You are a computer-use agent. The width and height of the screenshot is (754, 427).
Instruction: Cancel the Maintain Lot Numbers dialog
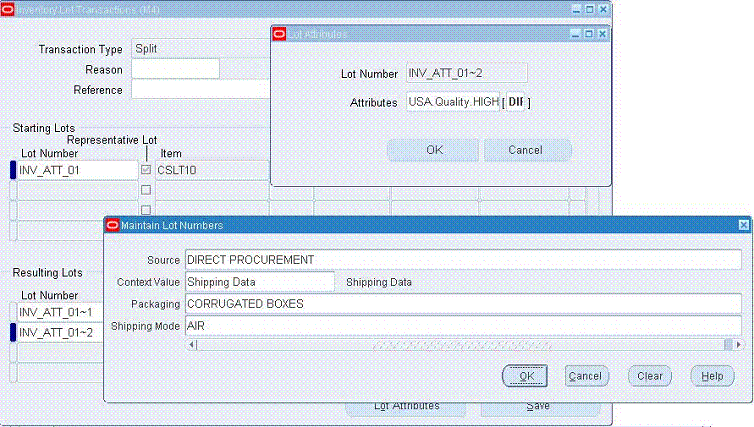click(586, 376)
